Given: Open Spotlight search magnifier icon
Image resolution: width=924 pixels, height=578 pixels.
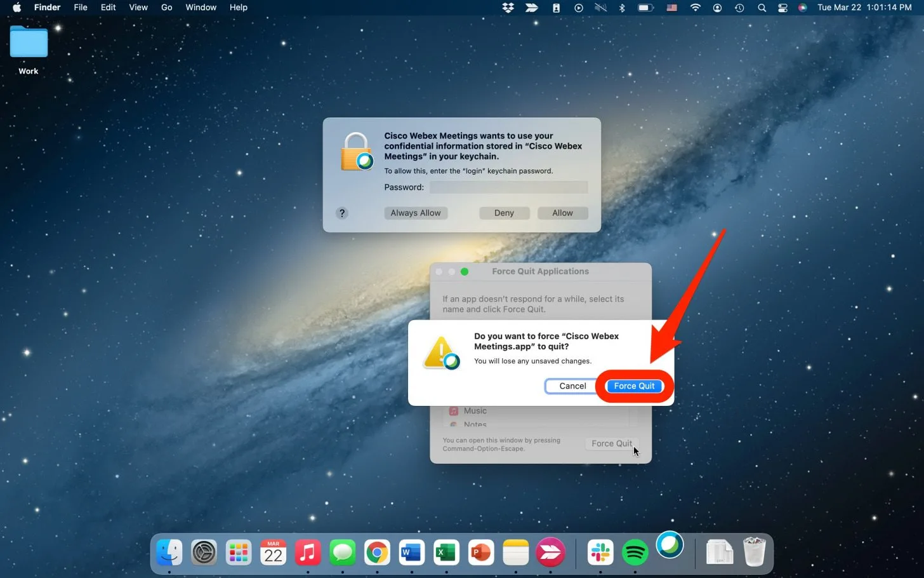Looking at the screenshot, I should (762, 8).
